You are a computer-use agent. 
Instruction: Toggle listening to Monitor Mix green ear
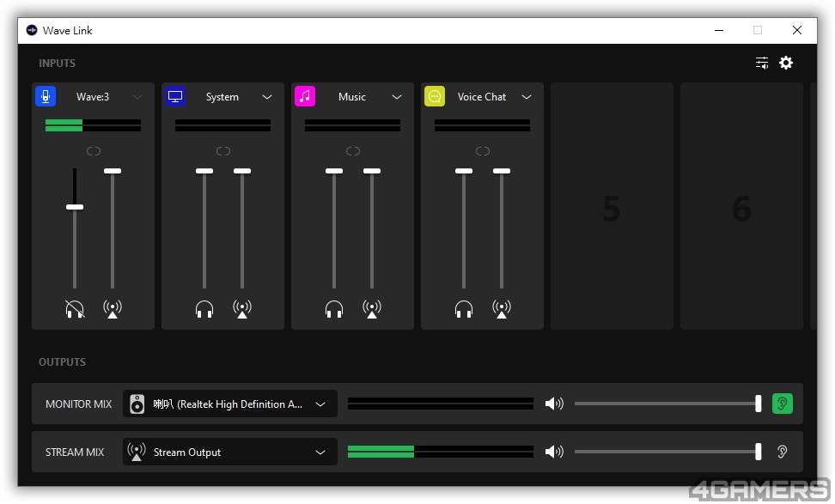coord(783,404)
